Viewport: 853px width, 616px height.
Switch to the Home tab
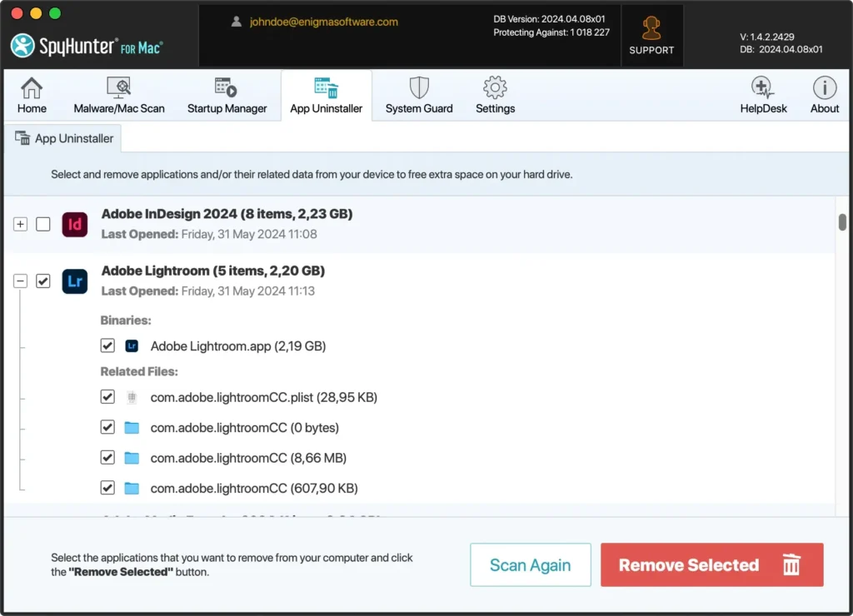point(32,95)
